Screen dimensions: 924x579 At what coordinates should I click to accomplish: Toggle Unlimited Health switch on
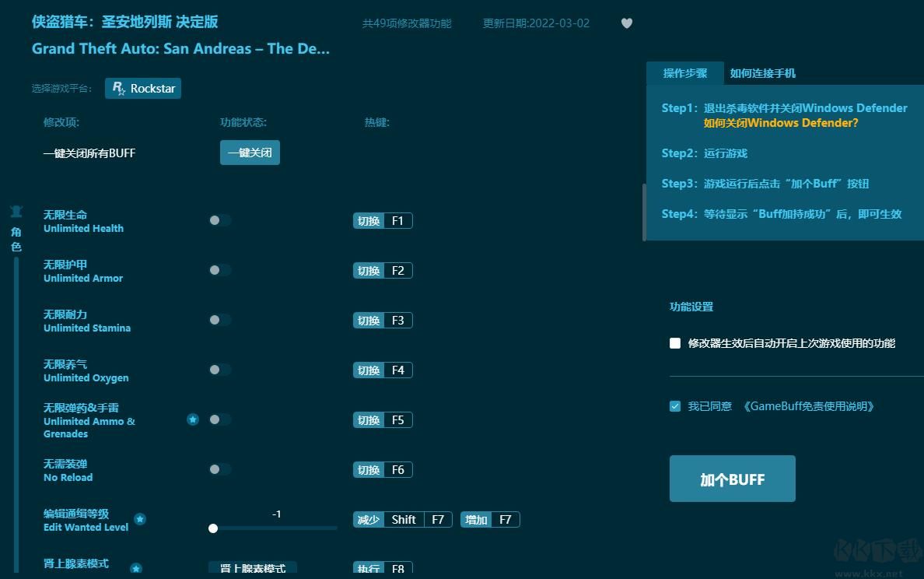click(x=219, y=220)
